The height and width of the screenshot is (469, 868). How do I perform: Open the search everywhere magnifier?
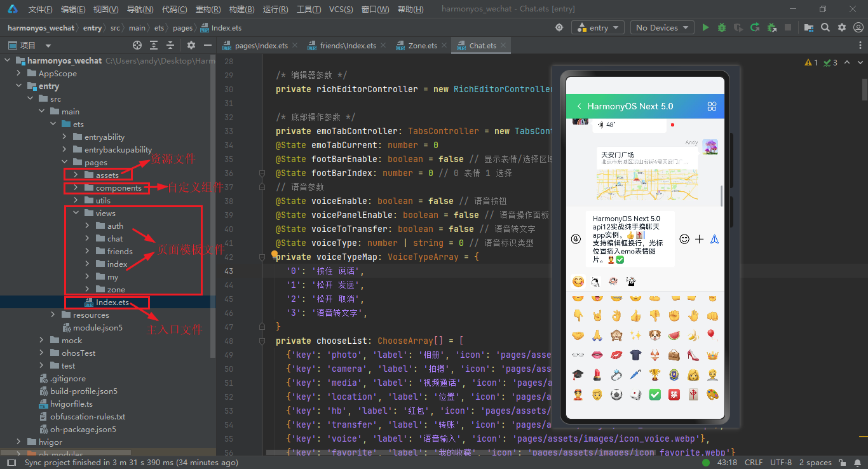[x=825, y=28]
